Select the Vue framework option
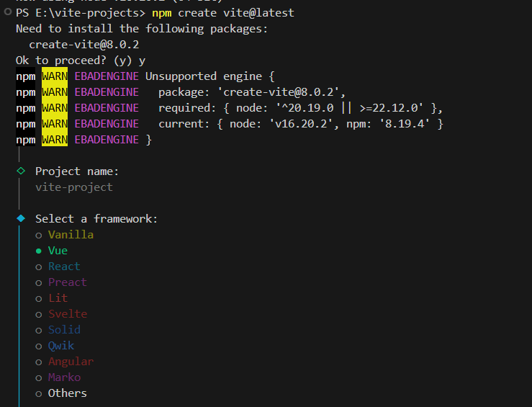 pos(52,251)
